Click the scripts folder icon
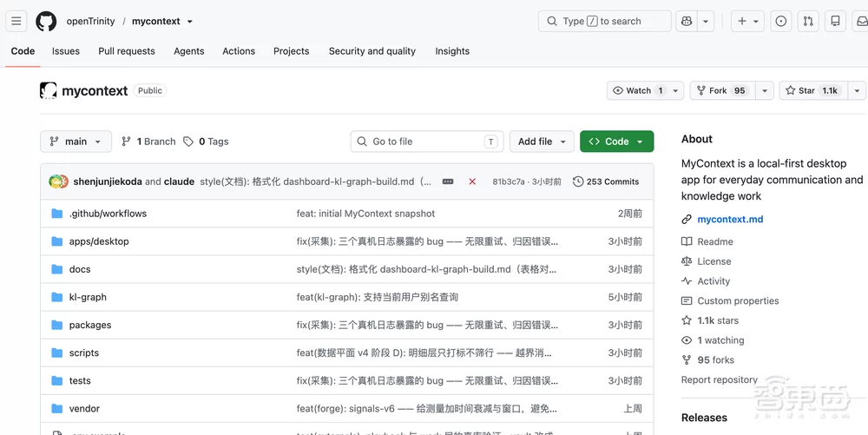 (57, 353)
